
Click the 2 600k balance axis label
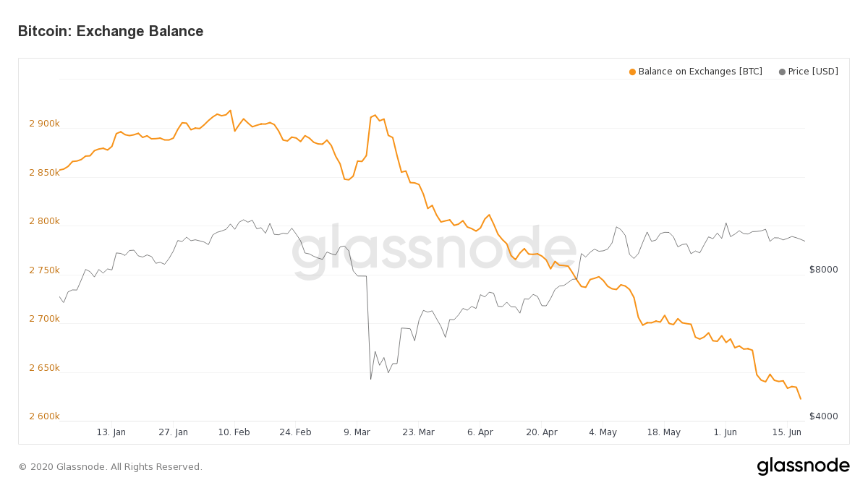[x=44, y=416]
